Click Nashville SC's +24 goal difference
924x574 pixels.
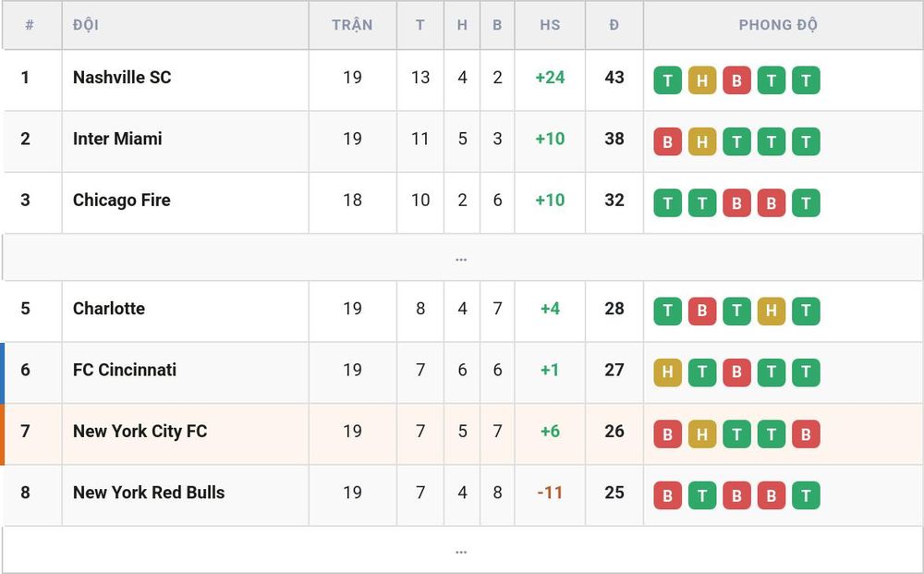click(x=550, y=78)
